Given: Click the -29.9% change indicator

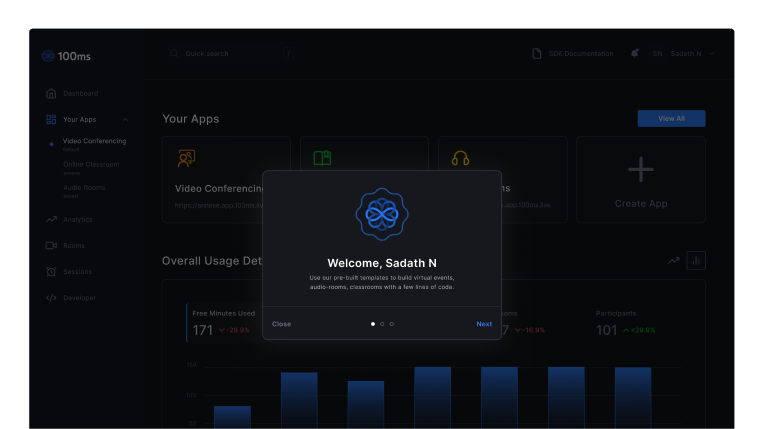Looking at the screenshot, I should tap(234, 330).
